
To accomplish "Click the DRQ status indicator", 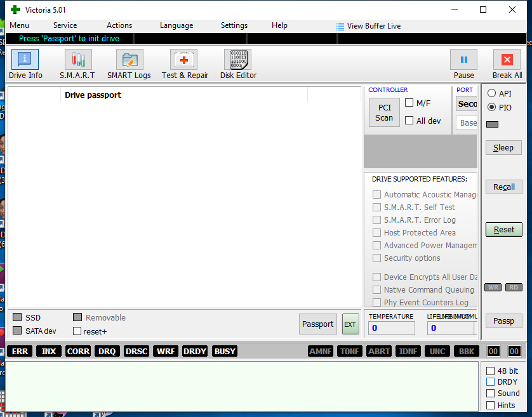I will [107, 351].
